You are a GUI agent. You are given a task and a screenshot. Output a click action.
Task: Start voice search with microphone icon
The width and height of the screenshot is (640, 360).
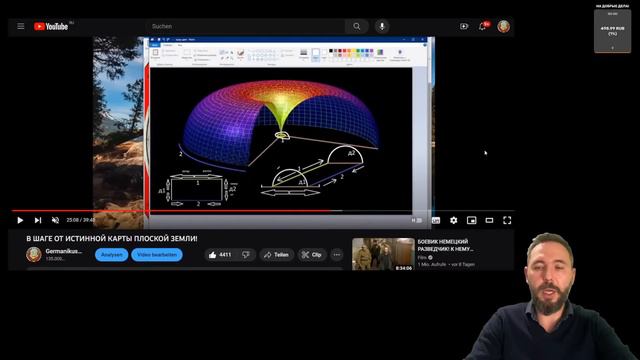coord(382,26)
